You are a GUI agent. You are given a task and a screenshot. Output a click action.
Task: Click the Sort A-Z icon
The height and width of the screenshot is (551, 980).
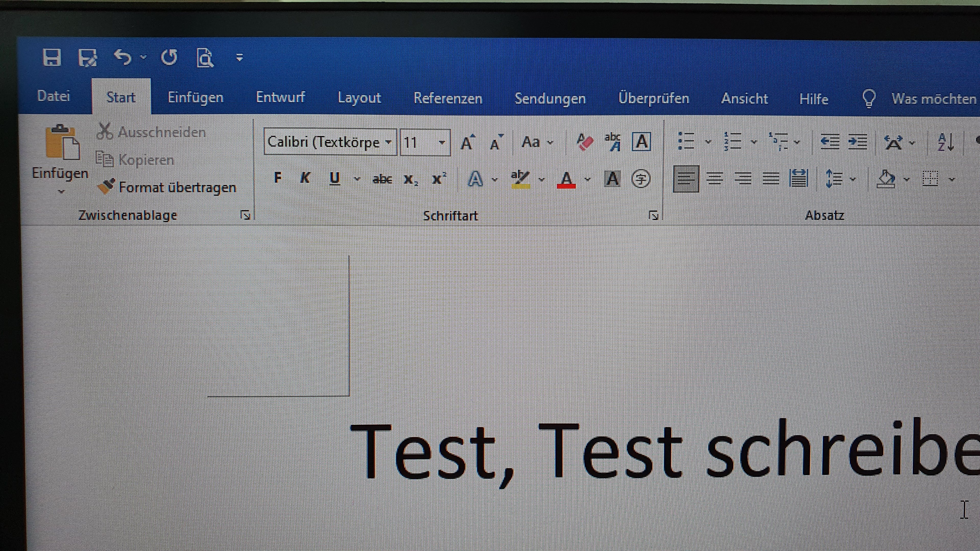946,142
